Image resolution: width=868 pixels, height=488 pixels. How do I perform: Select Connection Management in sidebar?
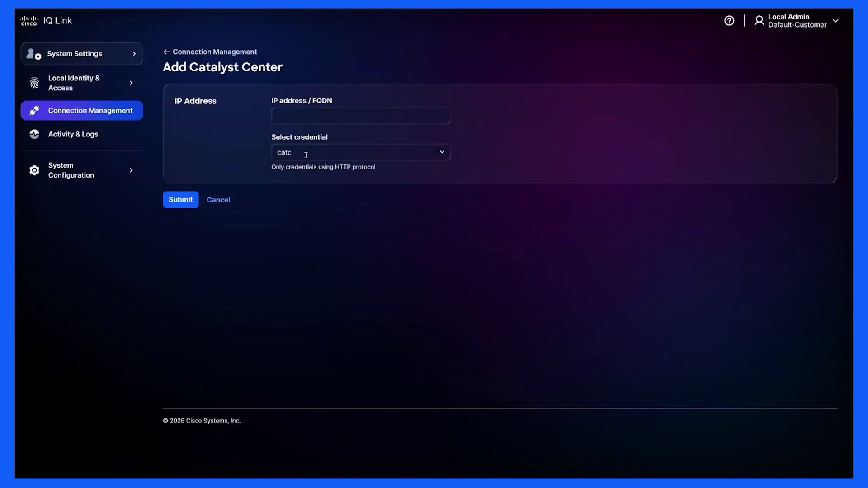click(x=82, y=111)
